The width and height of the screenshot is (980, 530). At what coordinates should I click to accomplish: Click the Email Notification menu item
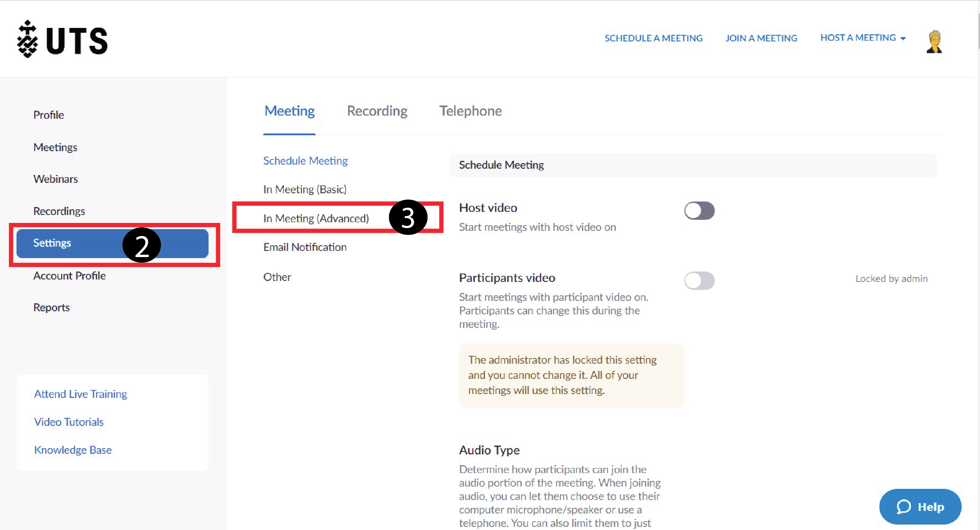pyautogui.click(x=305, y=247)
